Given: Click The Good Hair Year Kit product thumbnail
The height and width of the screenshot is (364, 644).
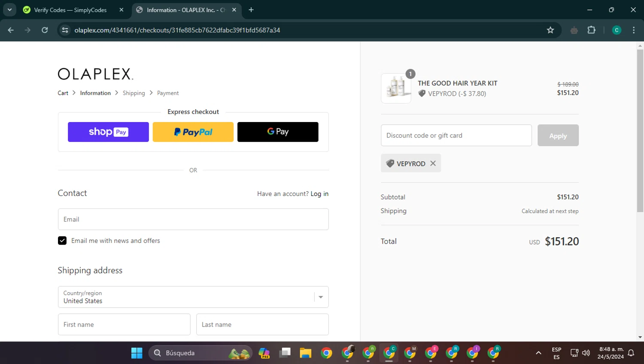Looking at the screenshot, I should pos(396,88).
